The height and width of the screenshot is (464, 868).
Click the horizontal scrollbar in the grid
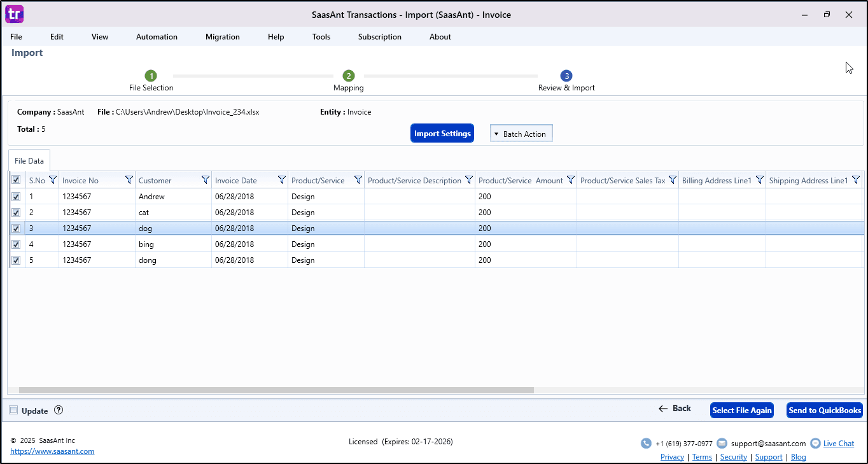(276, 390)
